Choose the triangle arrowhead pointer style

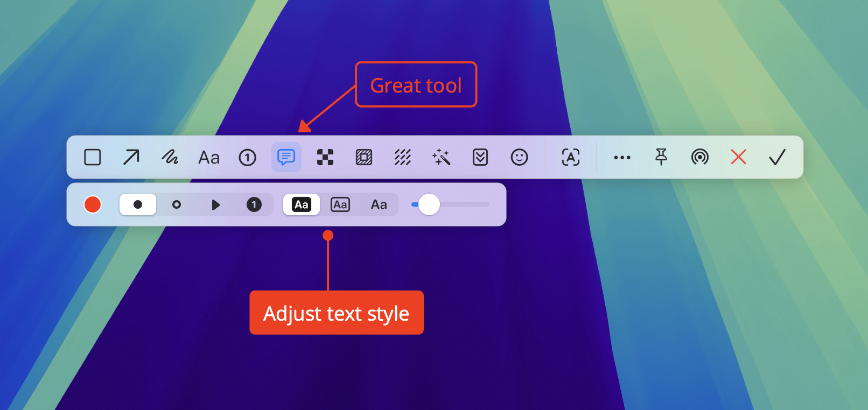(215, 204)
